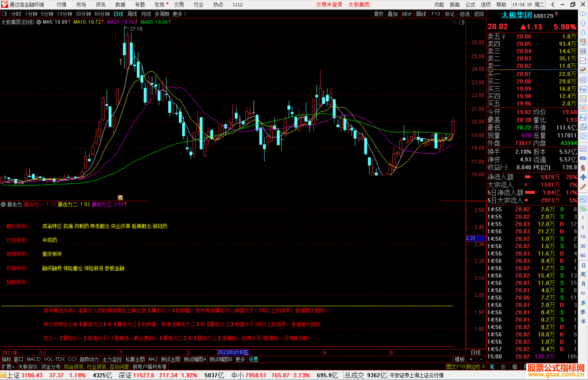Expand the 更多 periods dropdown
Viewport: 588px width, 380px height.
[x=179, y=14]
